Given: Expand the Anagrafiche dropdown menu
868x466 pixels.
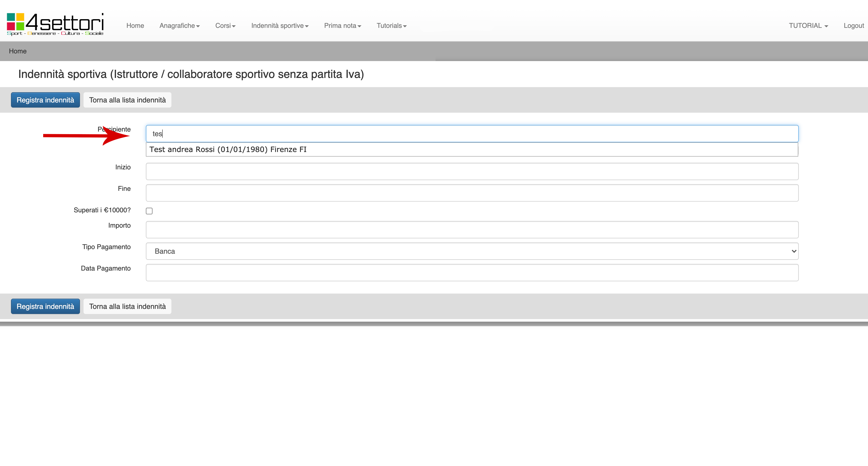Looking at the screenshot, I should 179,26.
